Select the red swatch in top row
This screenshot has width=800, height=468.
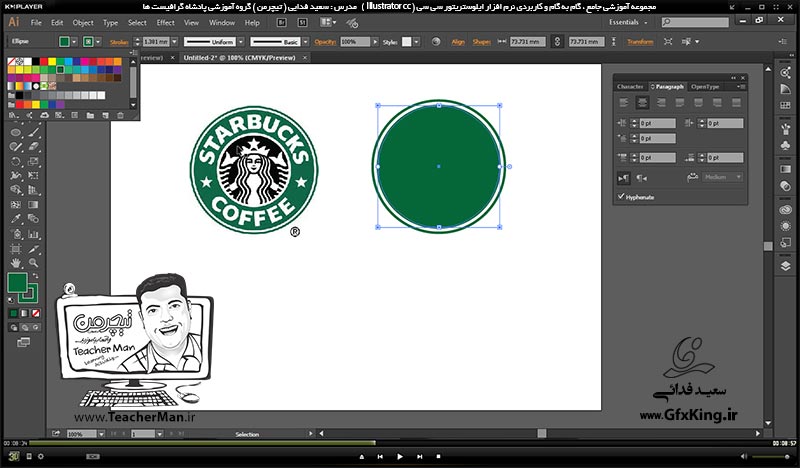[44, 62]
